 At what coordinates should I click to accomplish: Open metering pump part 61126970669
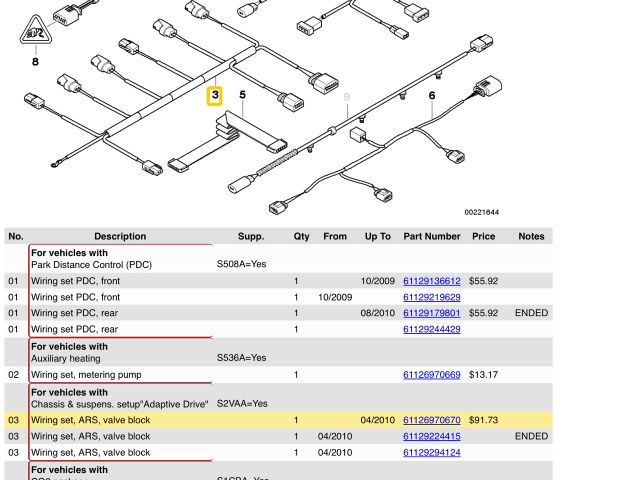point(431,375)
